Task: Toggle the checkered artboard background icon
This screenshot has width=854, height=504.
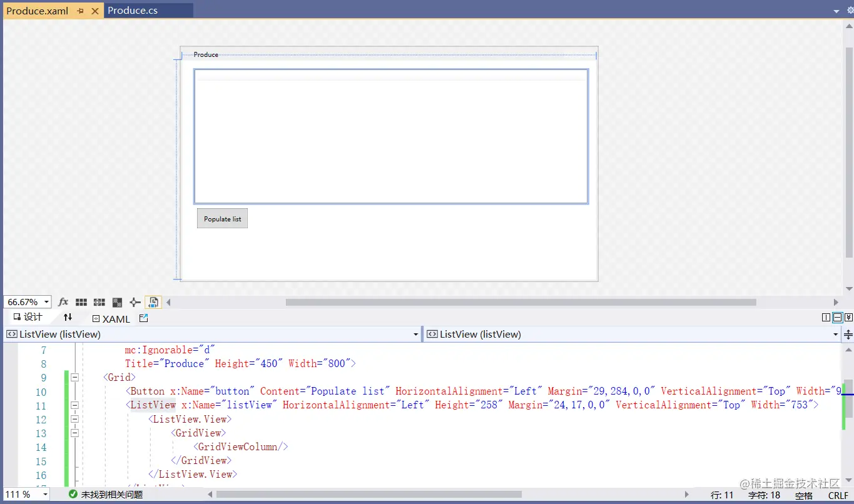Action: pos(117,302)
